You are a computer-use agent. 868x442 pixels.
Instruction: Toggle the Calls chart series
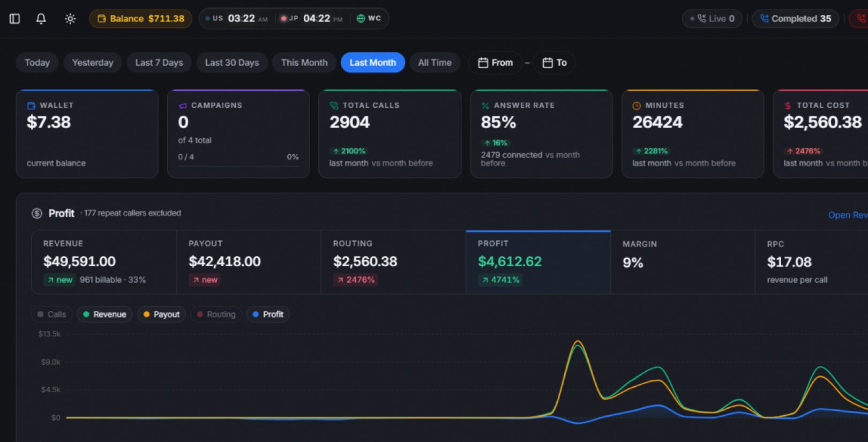coord(52,314)
